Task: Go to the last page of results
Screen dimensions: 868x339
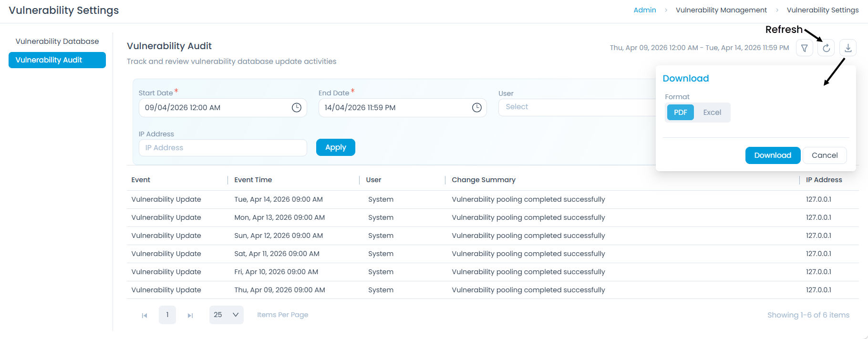Action: click(190, 315)
